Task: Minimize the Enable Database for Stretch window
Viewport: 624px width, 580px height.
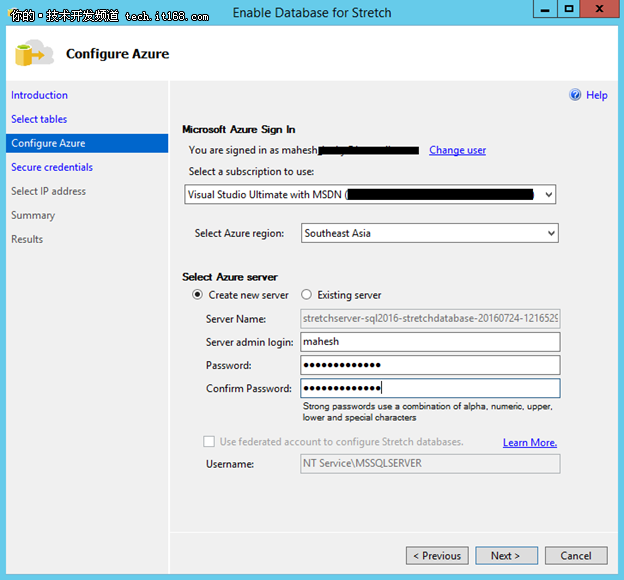Action: click(545, 9)
